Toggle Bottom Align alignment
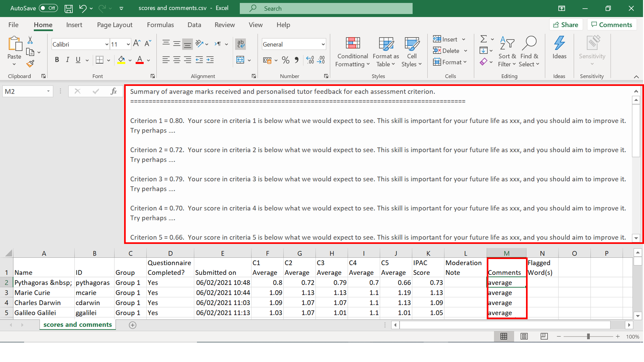Screen dimensions: 644x362 (x=187, y=44)
